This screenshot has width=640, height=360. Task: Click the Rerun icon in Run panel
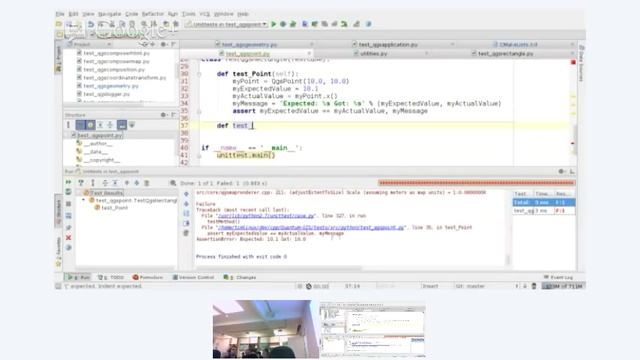point(69,182)
